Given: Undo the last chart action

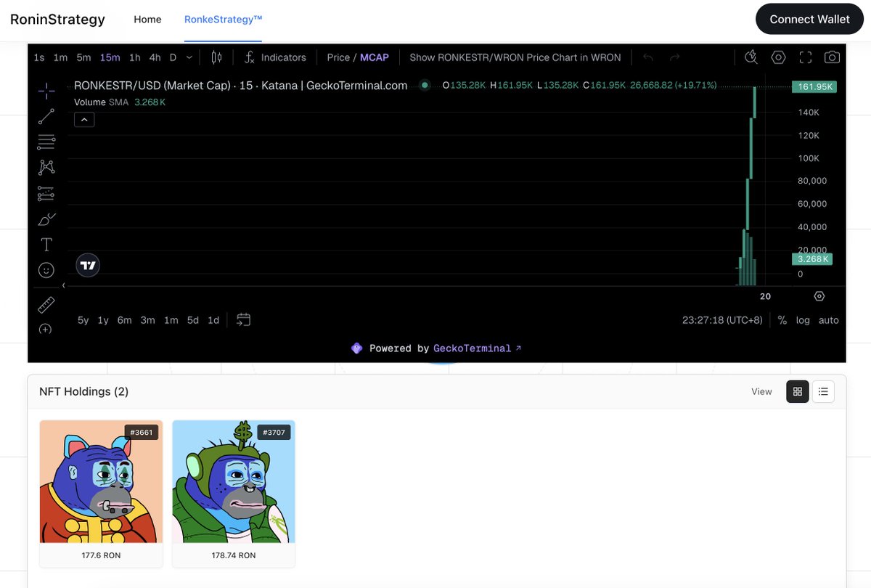Looking at the screenshot, I should [x=648, y=57].
